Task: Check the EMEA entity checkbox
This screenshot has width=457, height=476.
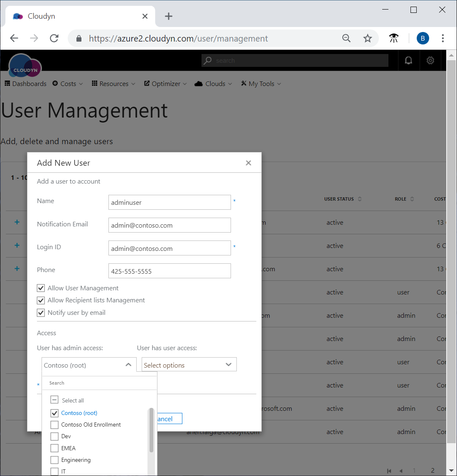Action: coord(54,448)
